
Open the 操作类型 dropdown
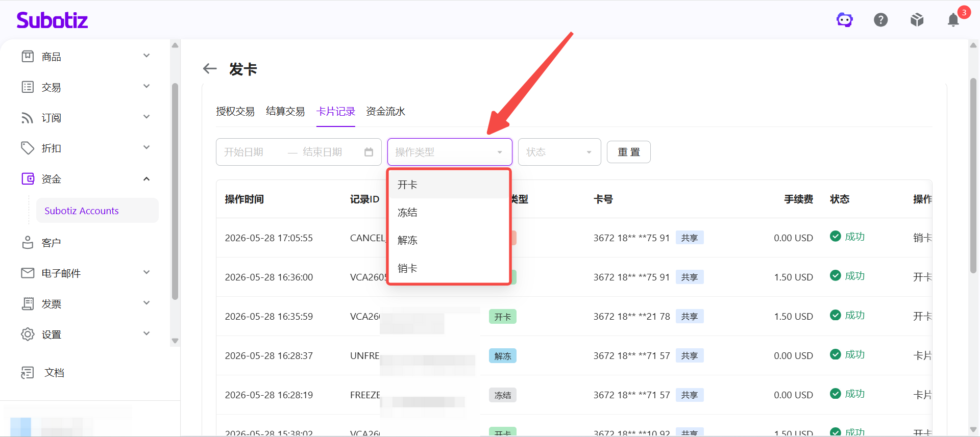[450, 152]
